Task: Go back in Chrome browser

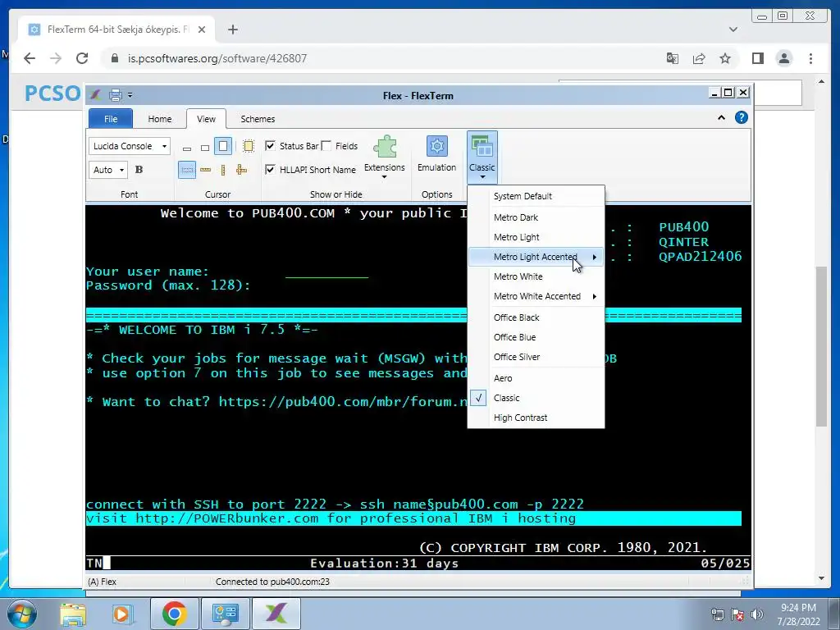Action: pos(30,58)
